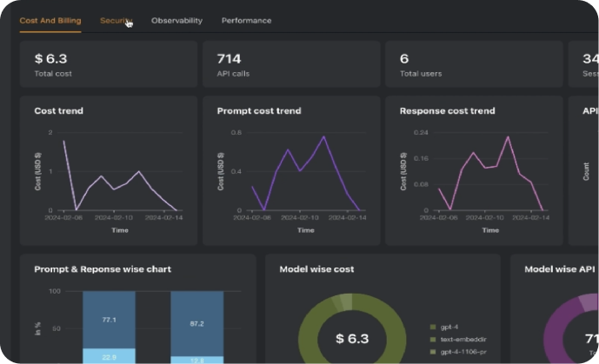Click the 22.9 bar segment
This screenshot has width=599, height=364.
click(109, 356)
